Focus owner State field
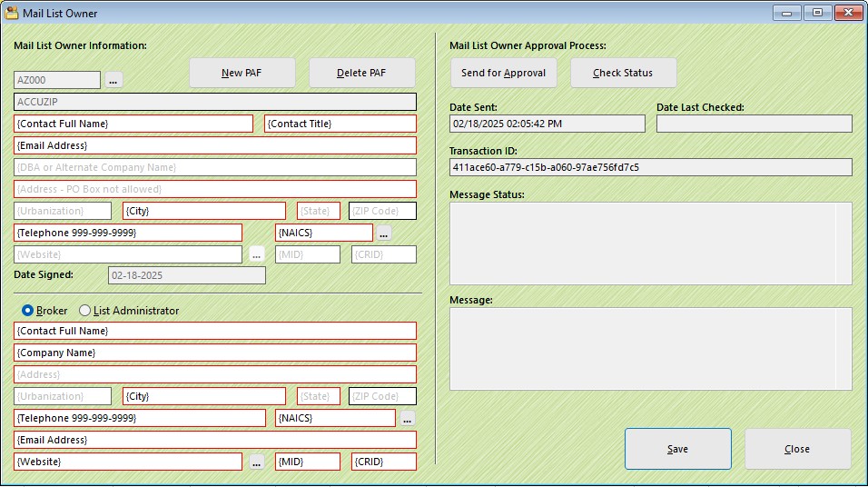Screen dimensions: 868x487 tap(319, 211)
